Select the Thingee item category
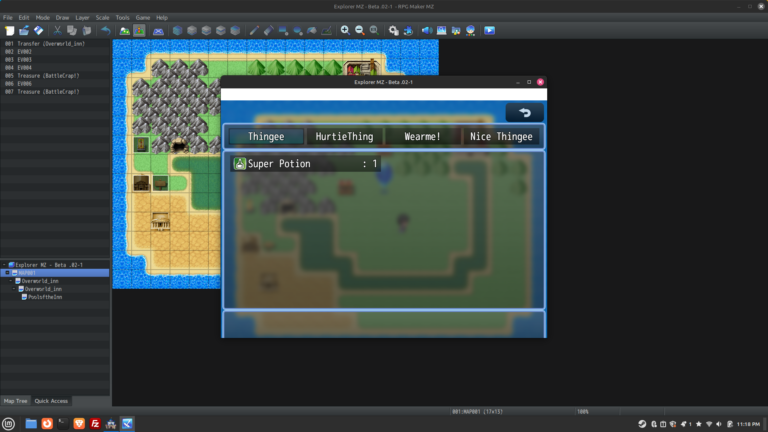 [x=266, y=137]
